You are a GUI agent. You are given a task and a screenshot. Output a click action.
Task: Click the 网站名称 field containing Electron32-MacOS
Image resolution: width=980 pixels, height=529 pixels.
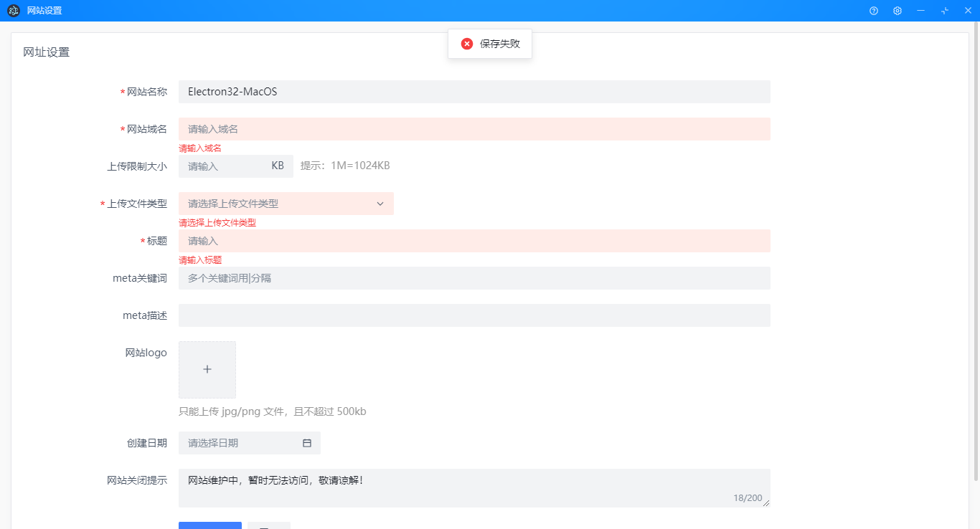tap(473, 92)
